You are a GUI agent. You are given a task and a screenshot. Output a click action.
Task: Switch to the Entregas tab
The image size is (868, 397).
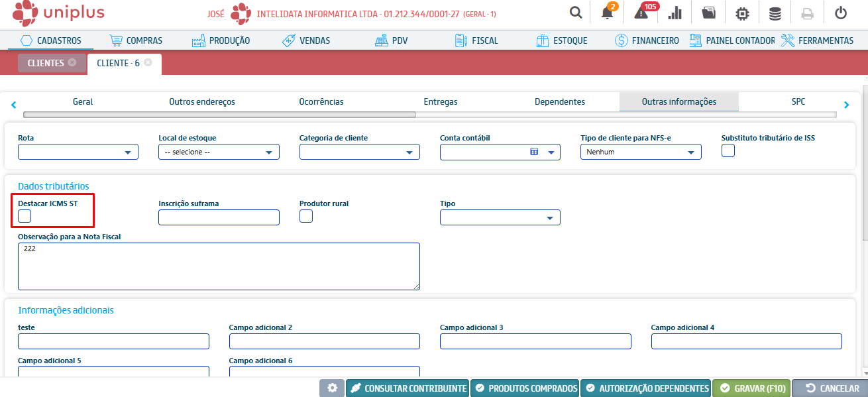tap(441, 102)
